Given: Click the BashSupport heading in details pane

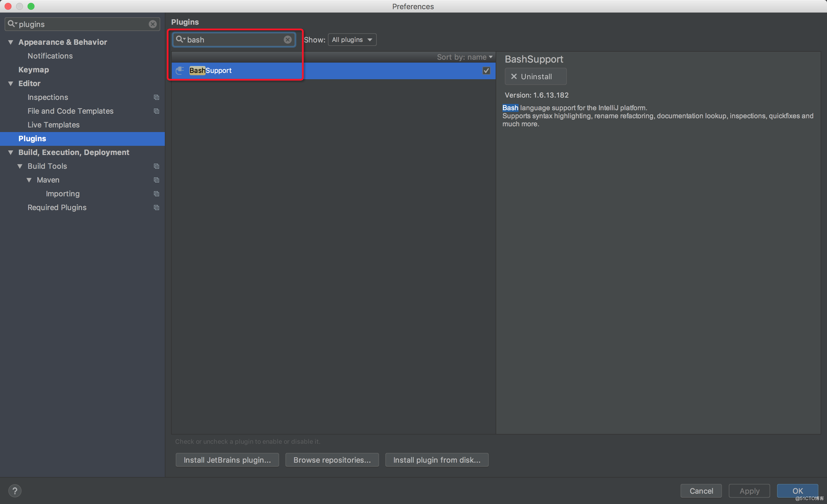Looking at the screenshot, I should (534, 59).
